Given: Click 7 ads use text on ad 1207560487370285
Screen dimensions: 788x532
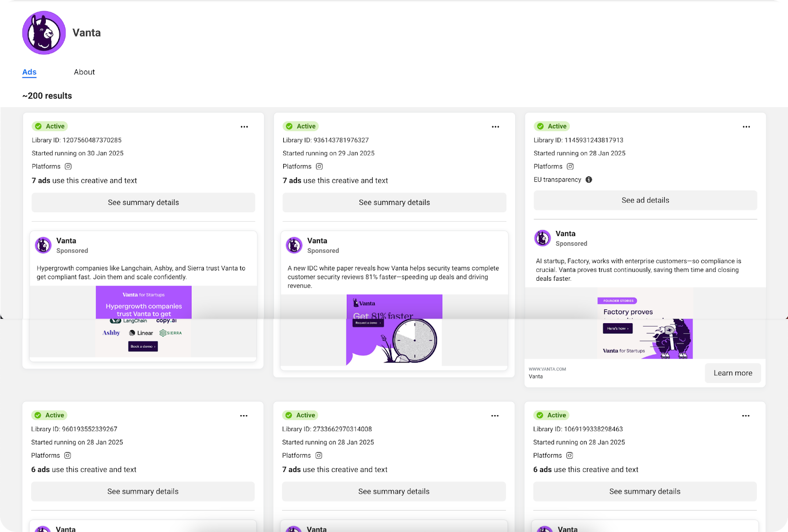Looking at the screenshot, I should pyautogui.click(x=85, y=181).
